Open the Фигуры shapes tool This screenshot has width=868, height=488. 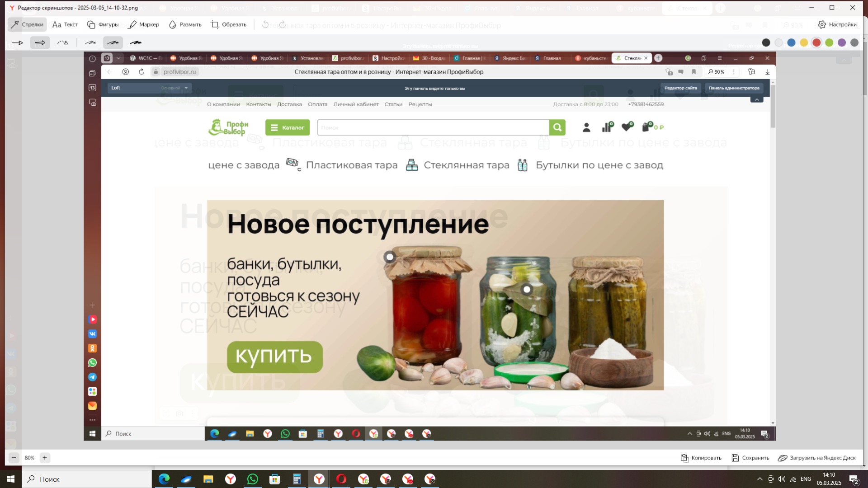pos(103,24)
